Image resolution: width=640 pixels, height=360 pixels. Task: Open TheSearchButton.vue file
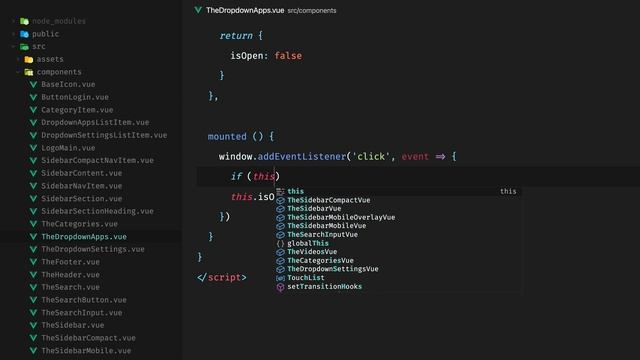coord(84,300)
